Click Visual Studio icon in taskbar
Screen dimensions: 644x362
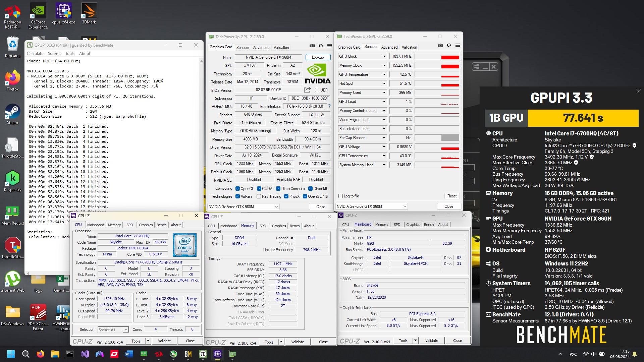point(85,354)
